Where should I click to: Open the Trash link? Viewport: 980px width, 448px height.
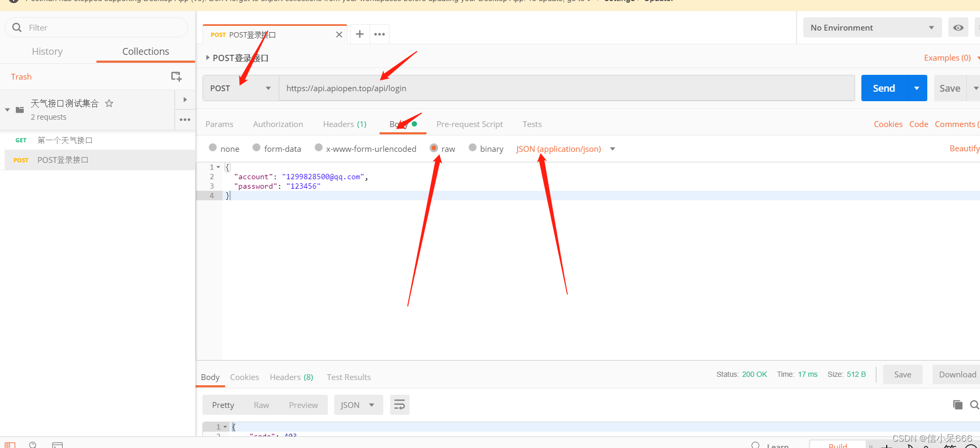tap(21, 77)
